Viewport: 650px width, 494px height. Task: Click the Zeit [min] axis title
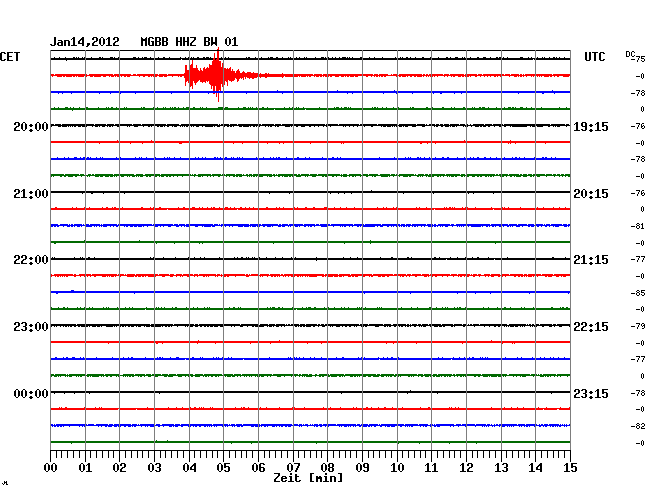(308, 478)
